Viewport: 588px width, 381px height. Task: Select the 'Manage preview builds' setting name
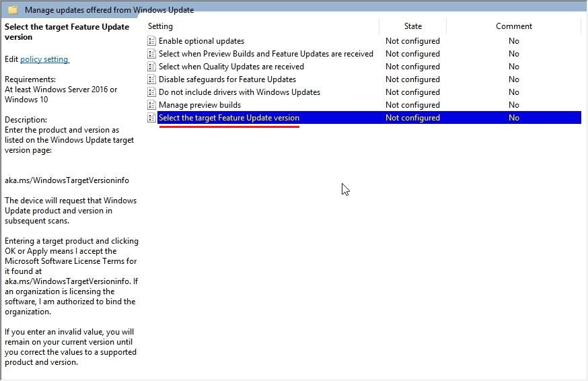199,105
